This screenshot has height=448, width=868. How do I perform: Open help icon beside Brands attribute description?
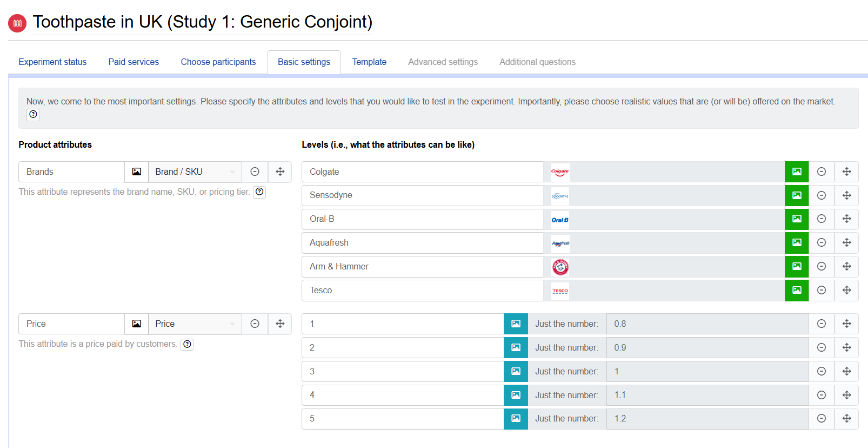[x=259, y=192]
